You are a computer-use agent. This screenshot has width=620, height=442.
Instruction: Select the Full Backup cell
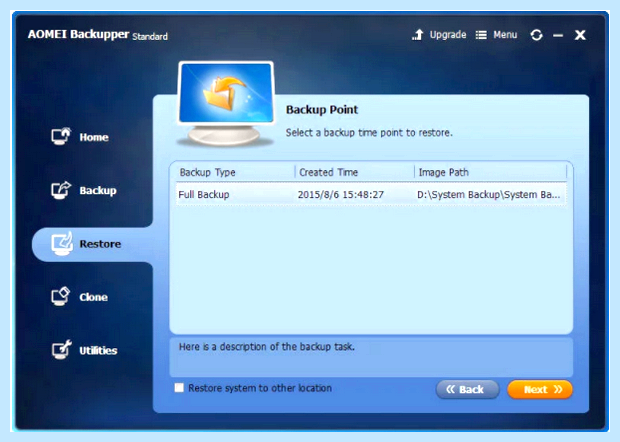[x=204, y=195]
